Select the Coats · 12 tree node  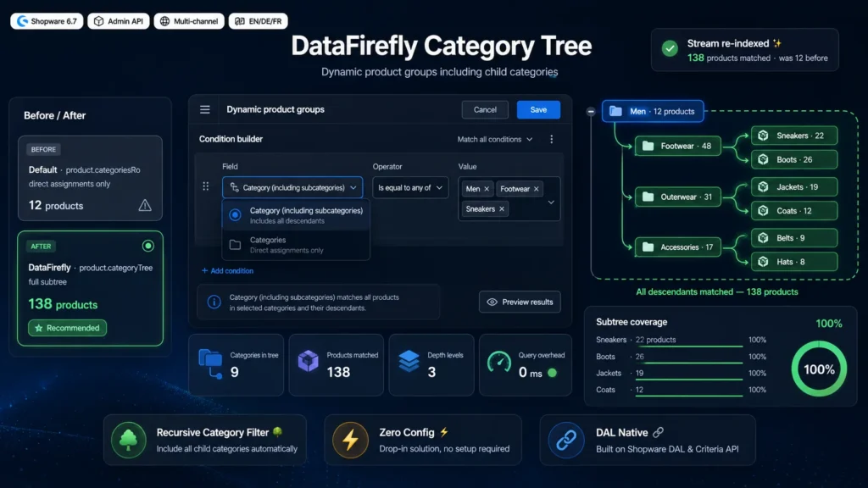coord(794,211)
